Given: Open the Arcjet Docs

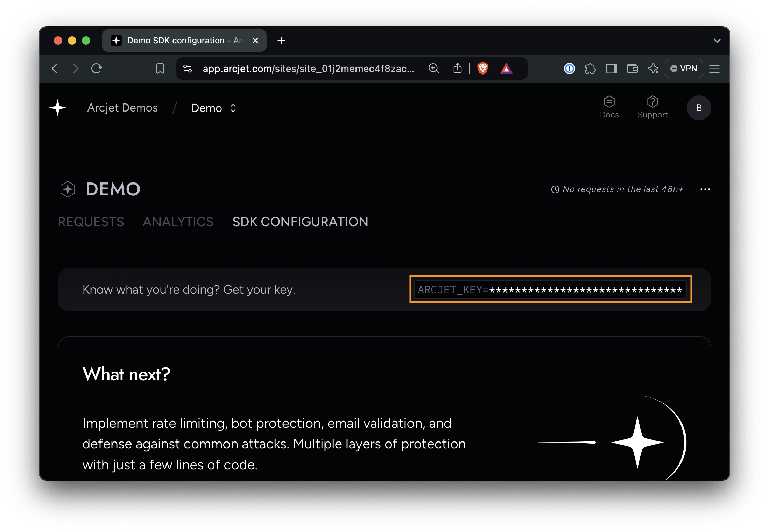Looking at the screenshot, I should coord(609,107).
